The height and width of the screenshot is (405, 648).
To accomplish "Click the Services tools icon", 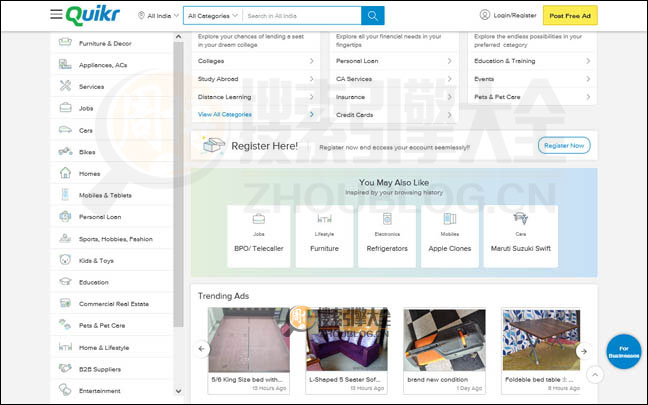I will point(65,86).
